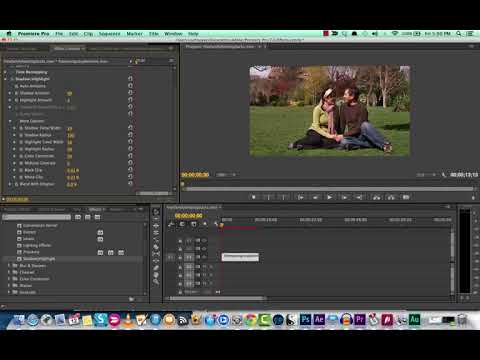Click Export Frame camera button in Program monitor
Viewport: 480px width, 360px height.
pyautogui.click(x=406, y=197)
